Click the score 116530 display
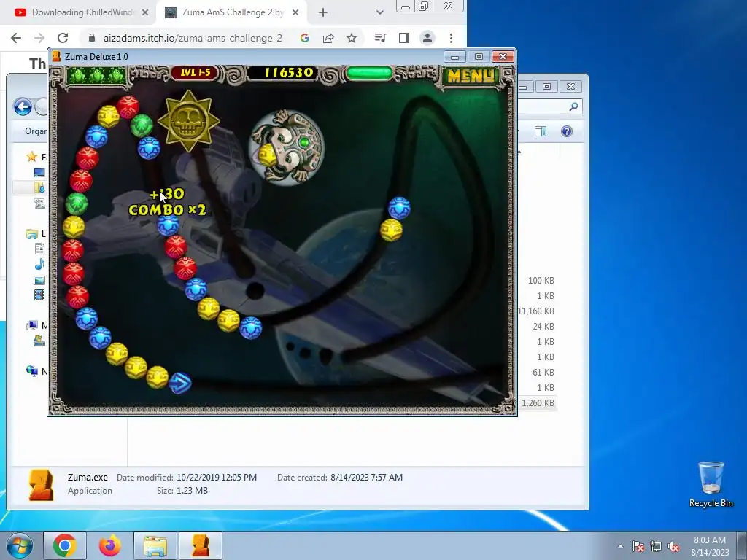Viewport: 747px width, 560px height. coord(289,73)
